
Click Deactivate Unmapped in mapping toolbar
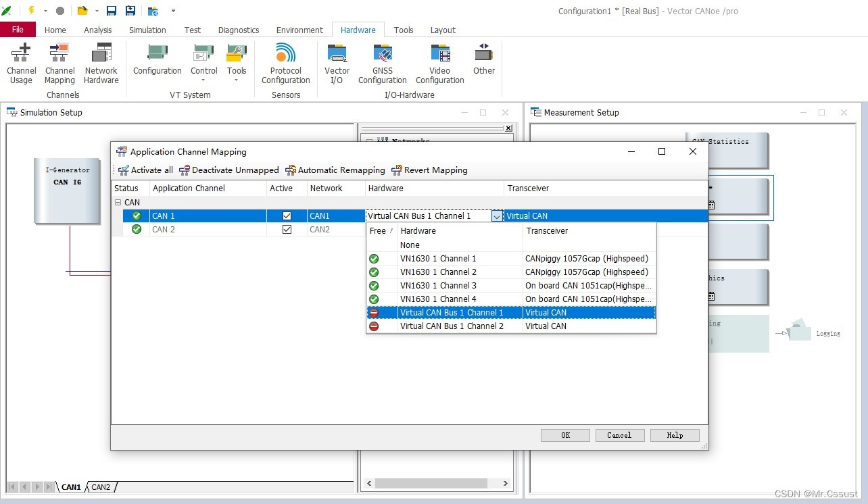click(x=229, y=170)
